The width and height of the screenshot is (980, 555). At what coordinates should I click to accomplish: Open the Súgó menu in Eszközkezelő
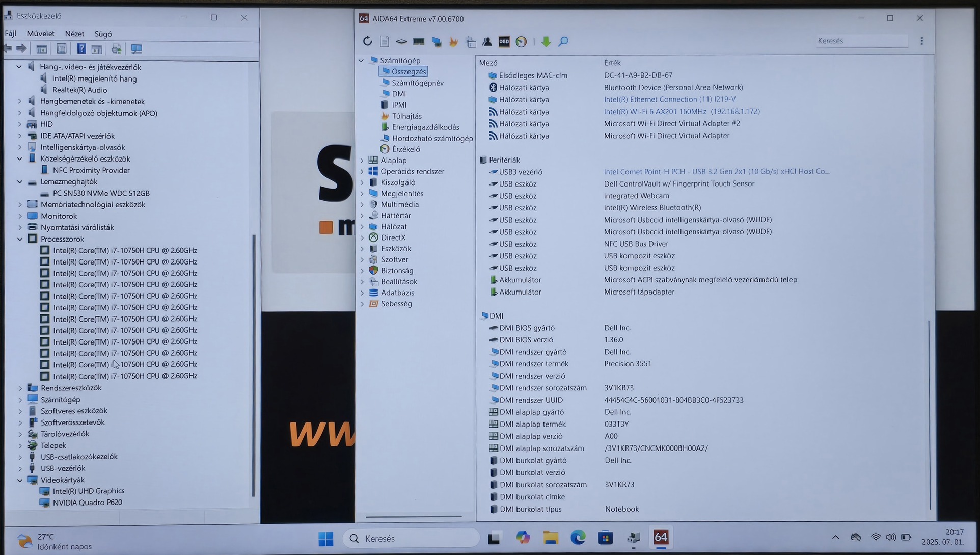tap(103, 34)
